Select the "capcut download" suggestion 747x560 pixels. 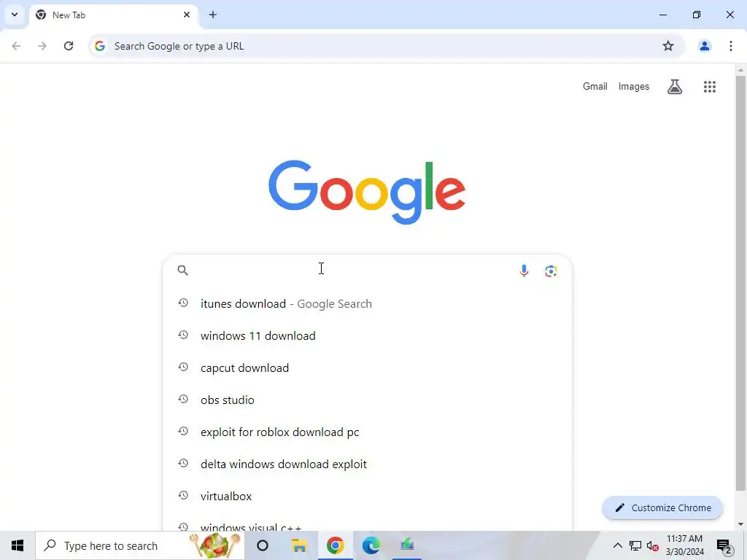pos(367,367)
